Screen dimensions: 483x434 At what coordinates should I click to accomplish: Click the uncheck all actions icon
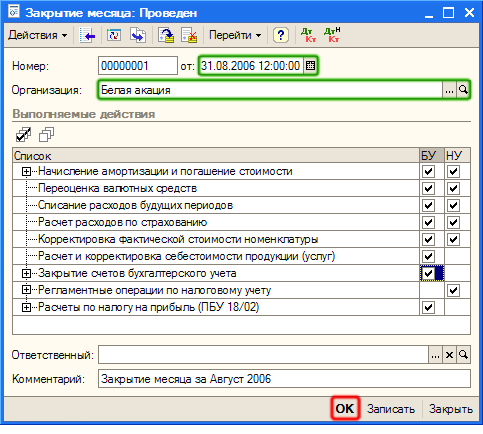(x=46, y=135)
